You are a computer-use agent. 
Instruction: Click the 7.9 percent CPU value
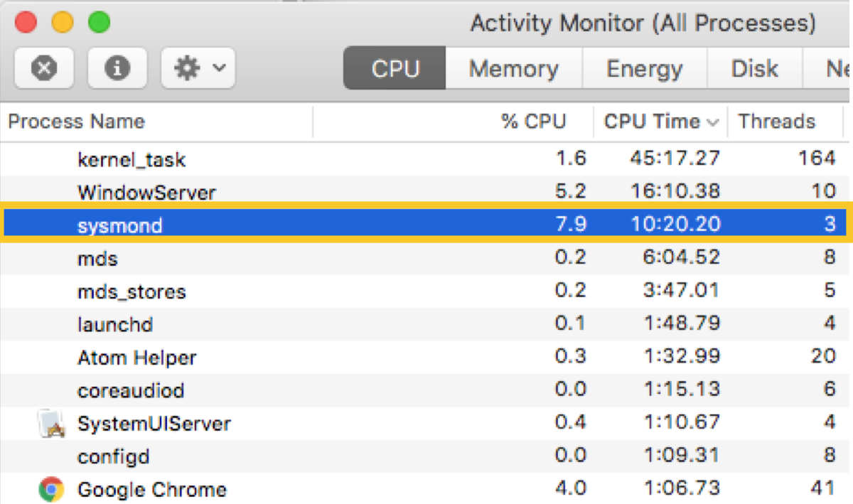(x=571, y=225)
